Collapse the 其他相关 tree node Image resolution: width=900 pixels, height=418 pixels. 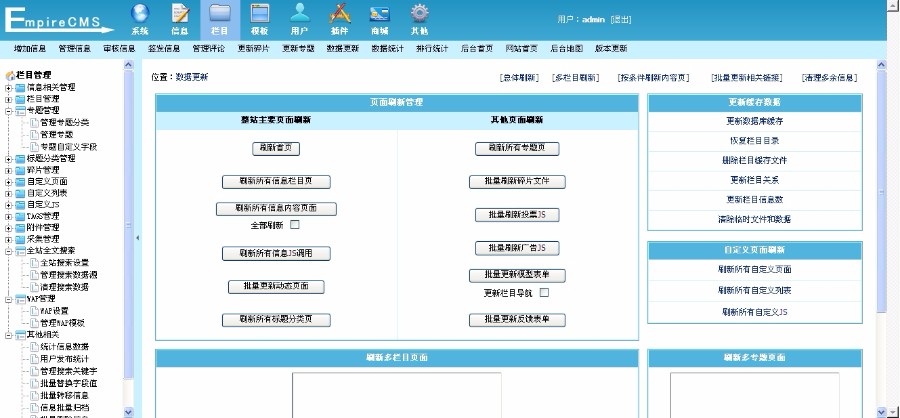[x=9, y=335]
